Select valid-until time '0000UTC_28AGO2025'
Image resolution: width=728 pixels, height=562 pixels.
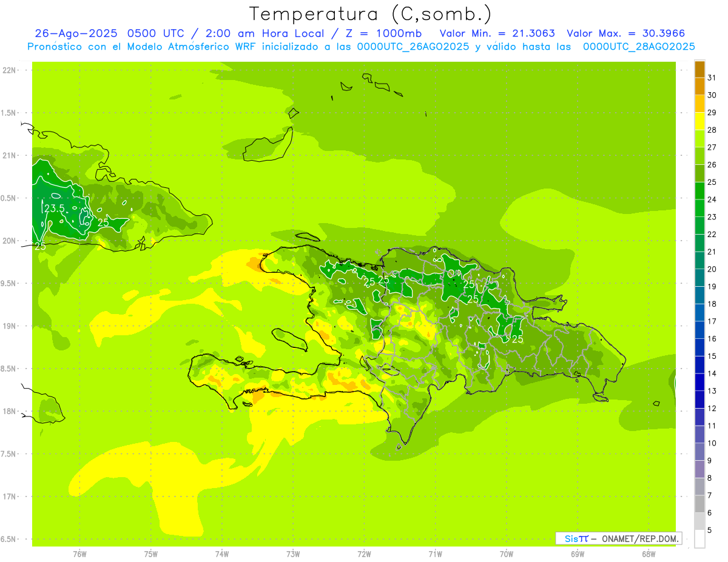[639, 47]
